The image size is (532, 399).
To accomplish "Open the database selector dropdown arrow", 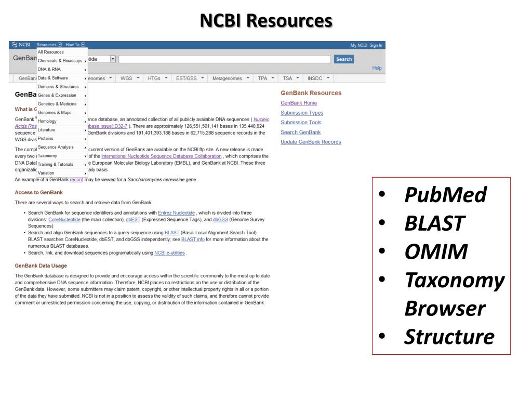I will coord(113,59).
